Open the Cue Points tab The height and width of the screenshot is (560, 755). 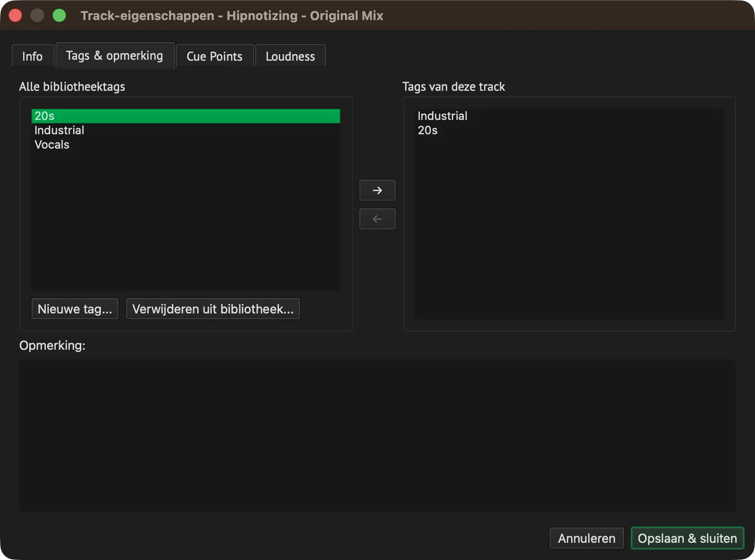point(215,56)
